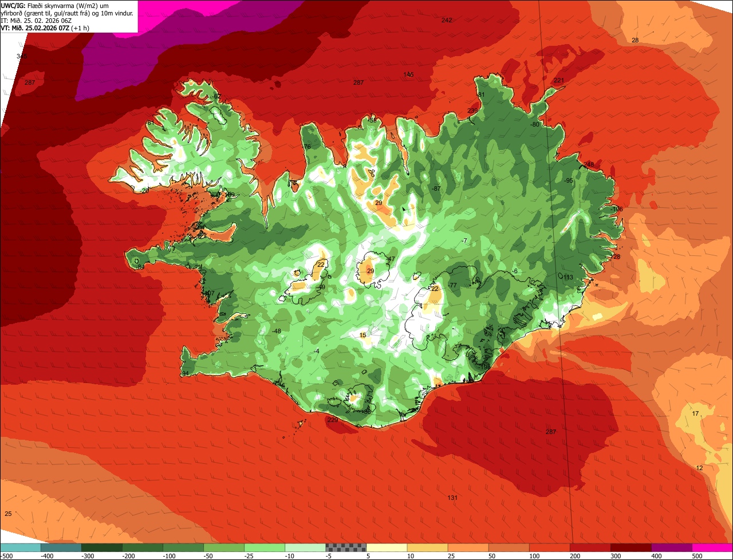Image resolution: width=733 pixels, height=560 pixels.
Task: Click the '400' legend tick label
Action: [x=656, y=555]
